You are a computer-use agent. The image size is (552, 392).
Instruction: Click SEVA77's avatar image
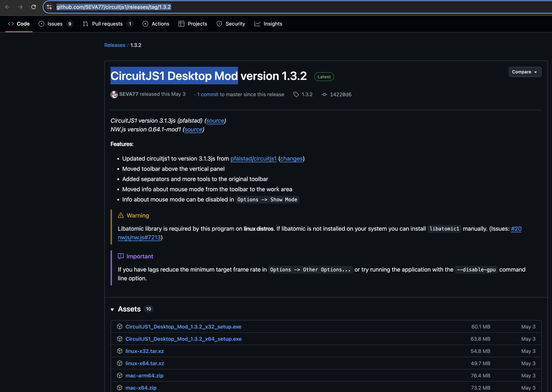114,94
